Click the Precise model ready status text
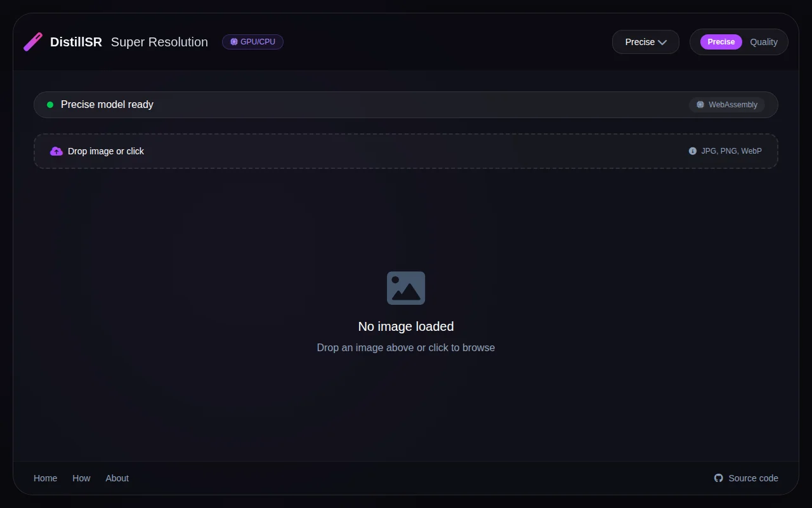The image size is (812, 508). point(107,105)
